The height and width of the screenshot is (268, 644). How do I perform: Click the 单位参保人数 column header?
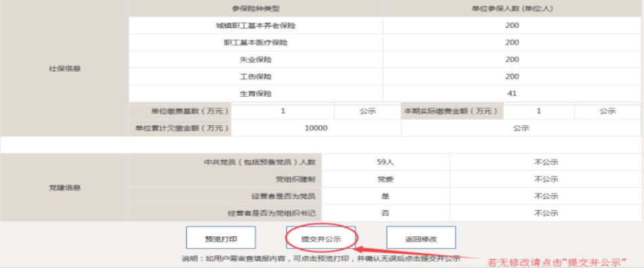click(512, 8)
